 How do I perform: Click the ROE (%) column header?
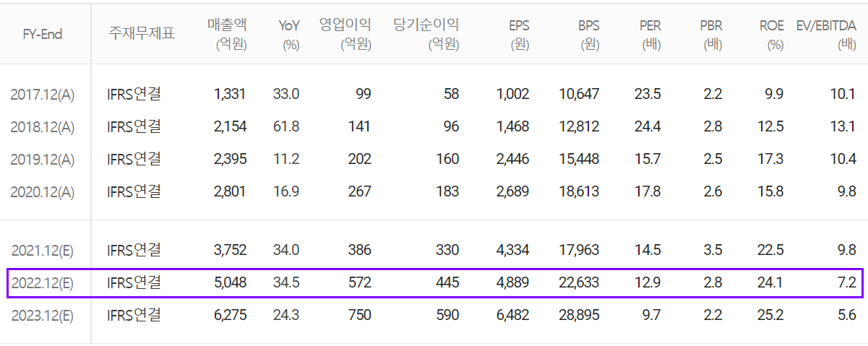(771, 34)
